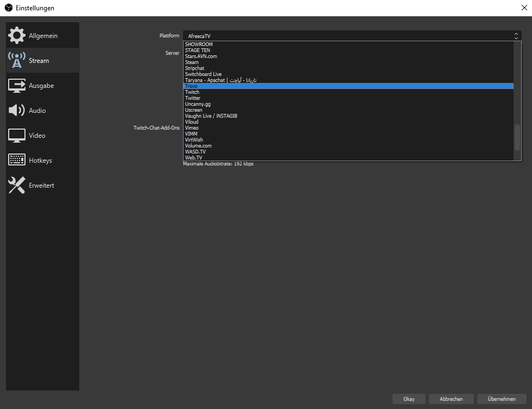Click the platform list scrollbar thumb

(x=517, y=137)
